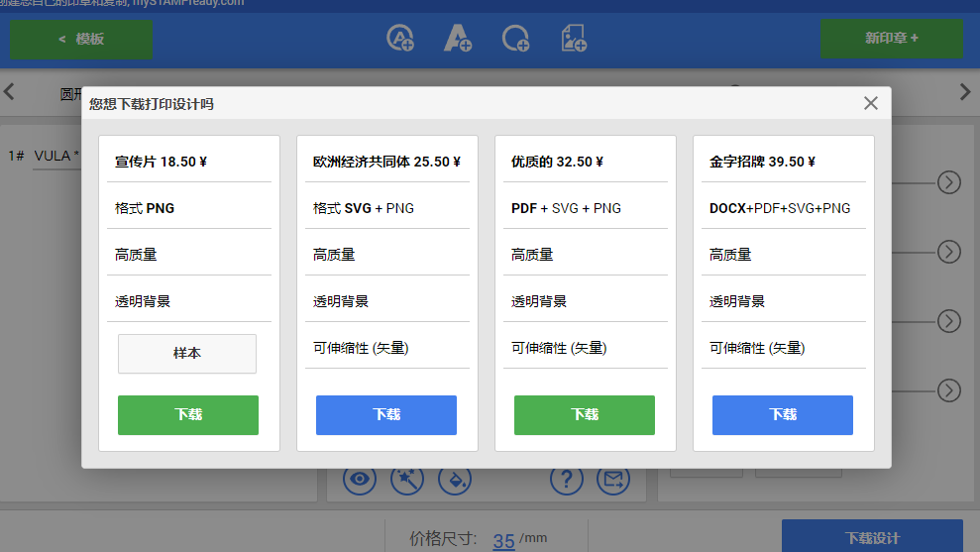Click the add circle shape icon
The height and width of the screenshot is (552, 980).
tap(515, 39)
